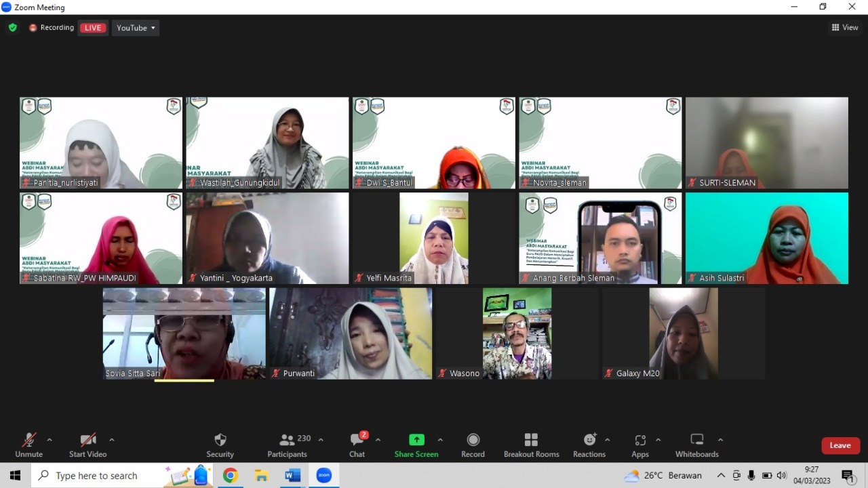Image resolution: width=868 pixels, height=488 pixels.
Task: Select Yelfi Masrita video tile
Action: [x=434, y=238]
